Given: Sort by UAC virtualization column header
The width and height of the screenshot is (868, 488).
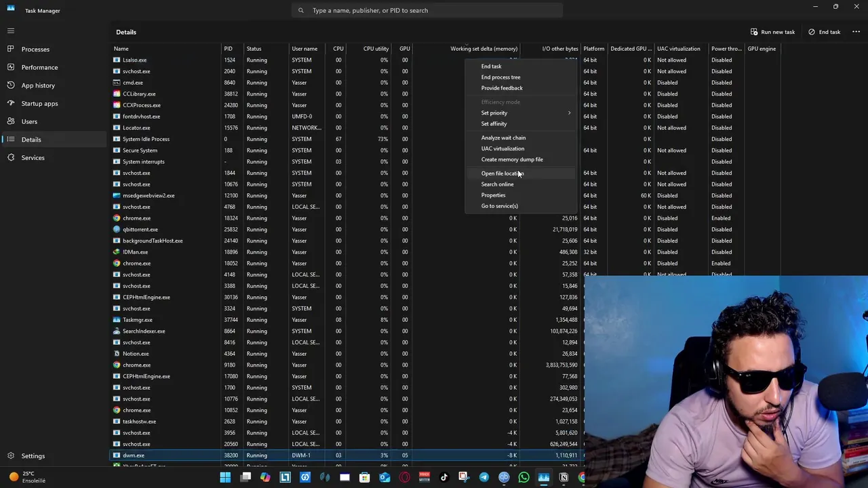Looking at the screenshot, I should [x=681, y=49].
